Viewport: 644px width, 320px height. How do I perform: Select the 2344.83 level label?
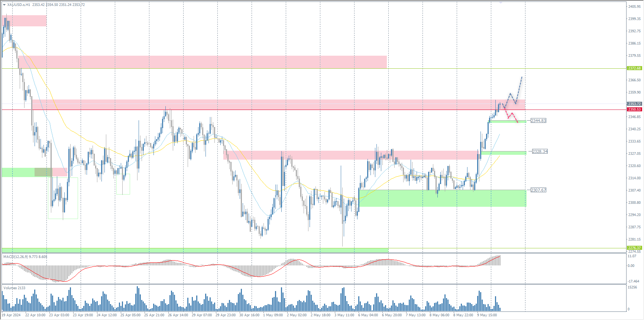point(538,121)
